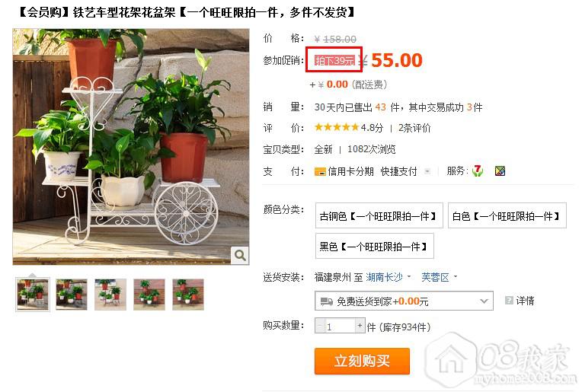Select the 黑色 color option
The width and height of the screenshot is (582, 392).
tap(375, 246)
